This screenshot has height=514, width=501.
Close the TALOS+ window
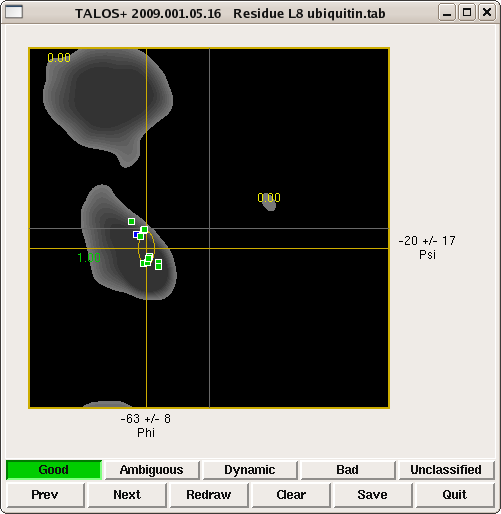coord(487,13)
